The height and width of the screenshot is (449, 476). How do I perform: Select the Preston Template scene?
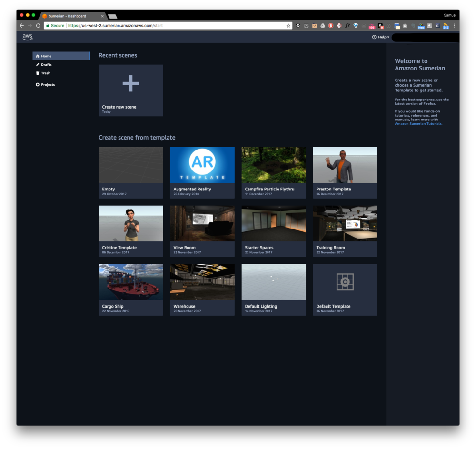click(345, 165)
